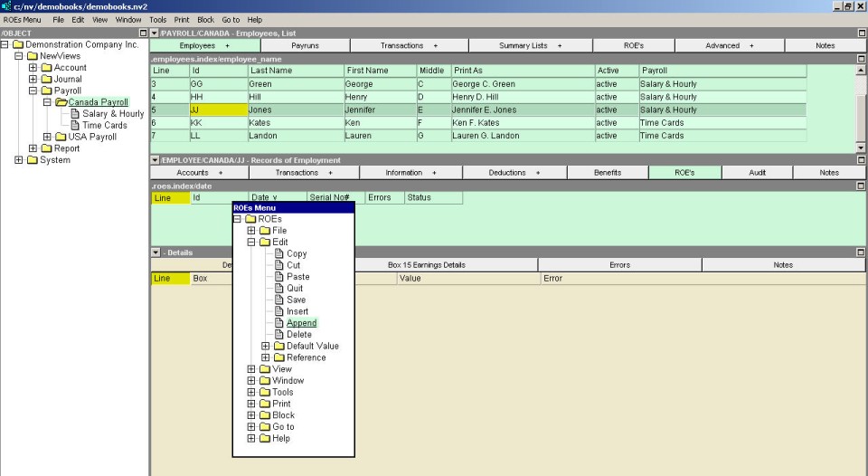Image resolution: width=868 pixels, height=476 pixels.
Task: Collapse the Edit folder in ROEs menu
Action: (x=251, y=243)
